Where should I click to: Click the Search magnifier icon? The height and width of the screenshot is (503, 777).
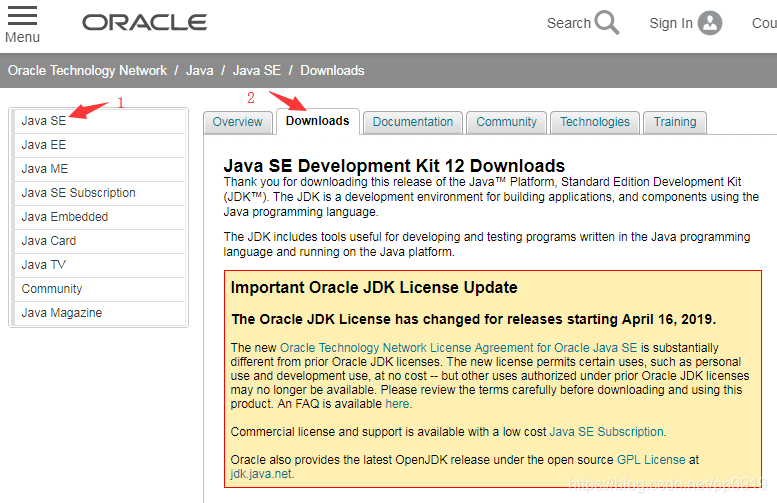click(x=607, y=22)
